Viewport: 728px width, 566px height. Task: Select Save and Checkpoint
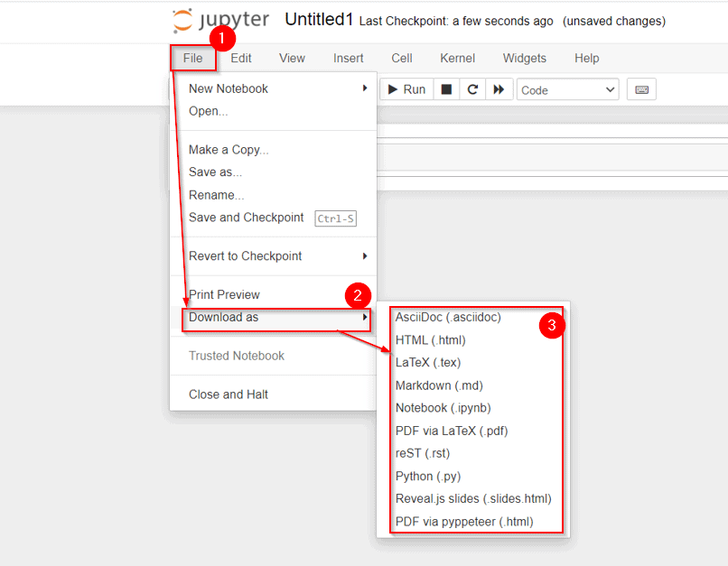[247, 218]
